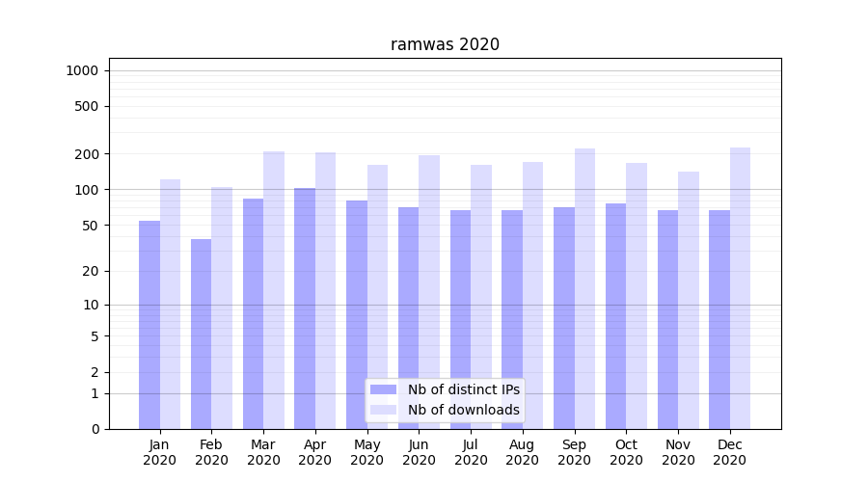Click the 'Dec 2020' x-axis label
The height and width of the screenshot is (482, 868).
(x=730, y=452)
